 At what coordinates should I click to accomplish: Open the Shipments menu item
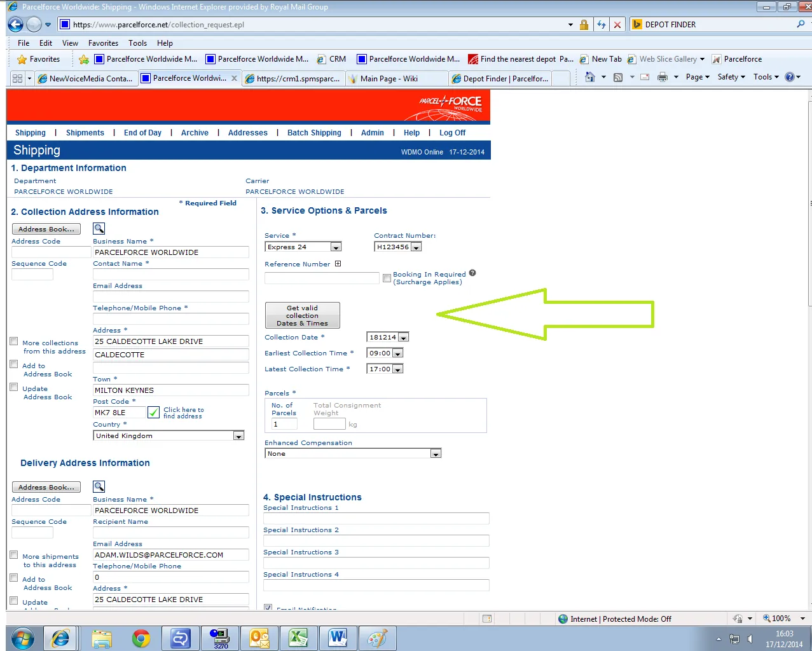pyautogui.click(x=85, y=133)
